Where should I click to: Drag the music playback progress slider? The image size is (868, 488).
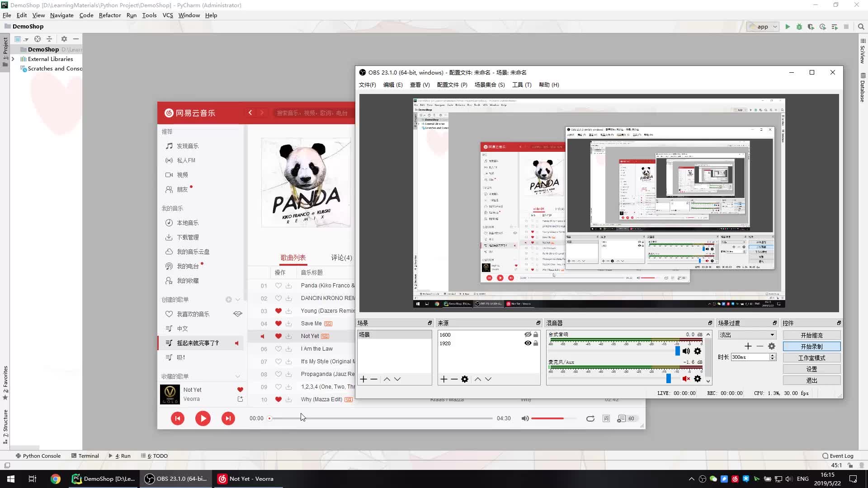tap(269, 418)
